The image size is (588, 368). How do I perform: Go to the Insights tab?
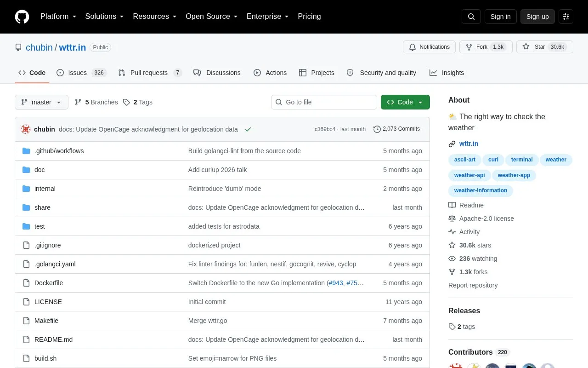(447, 73)
